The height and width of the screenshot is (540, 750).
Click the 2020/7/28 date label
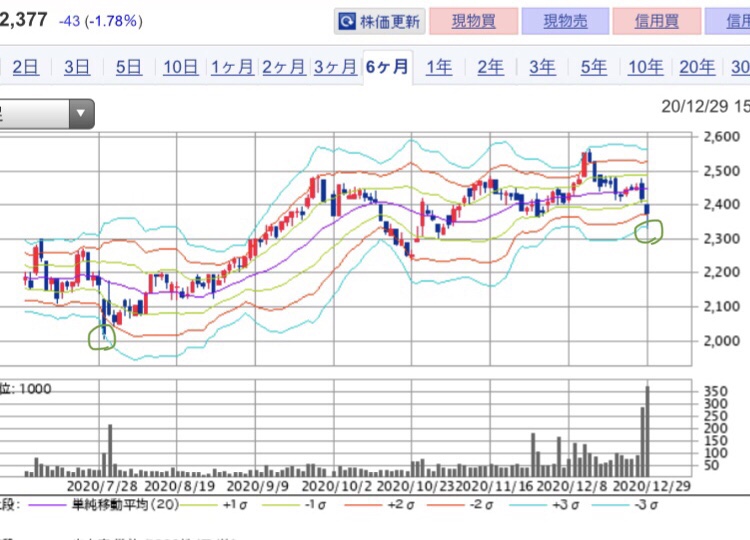click(x=102, y=486)
